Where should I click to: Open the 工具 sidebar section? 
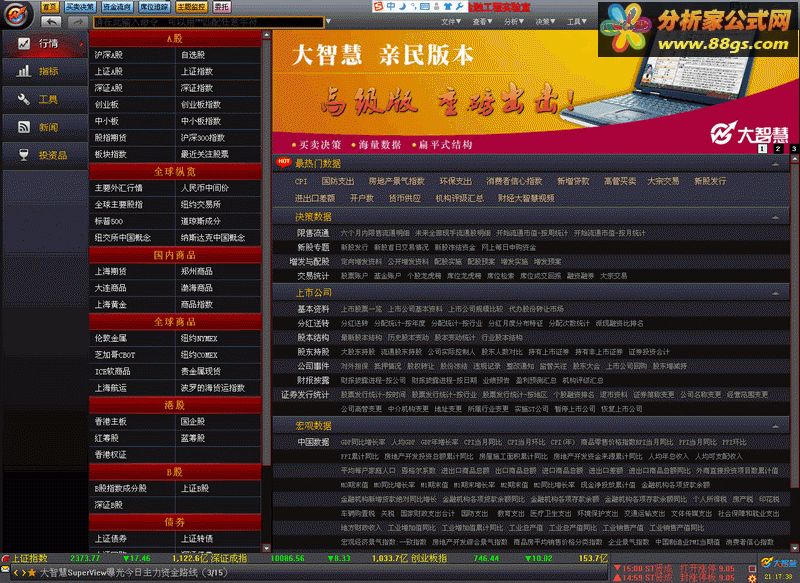[x=45, y=99]
